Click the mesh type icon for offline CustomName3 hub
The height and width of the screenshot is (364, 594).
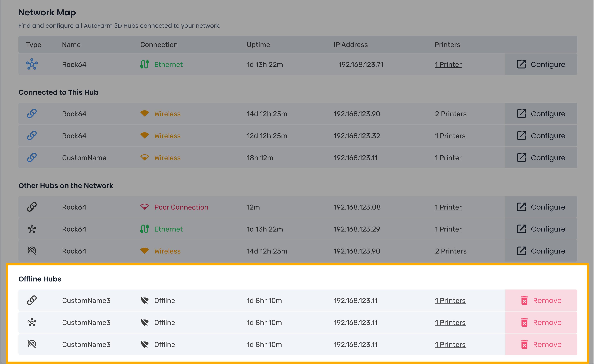click(32, 322)
